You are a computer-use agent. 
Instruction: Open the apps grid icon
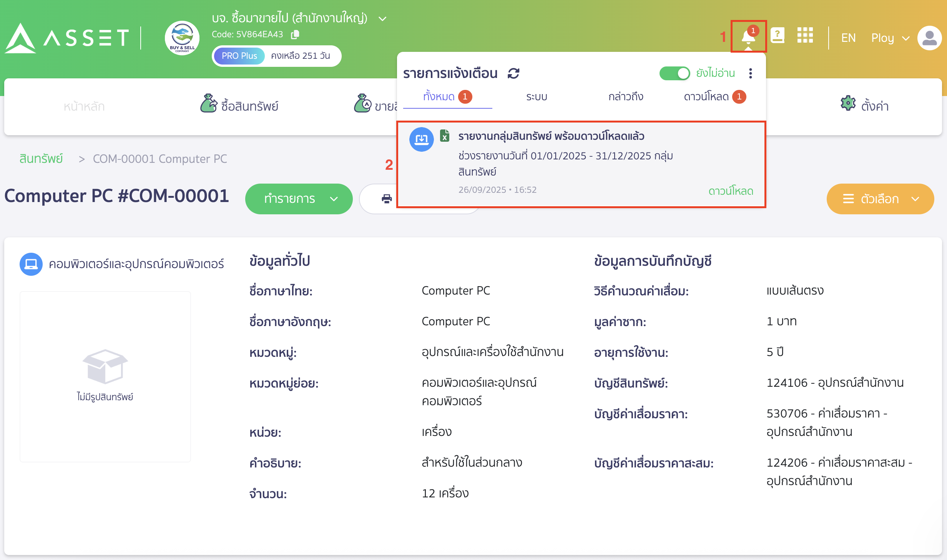(805, 36)
